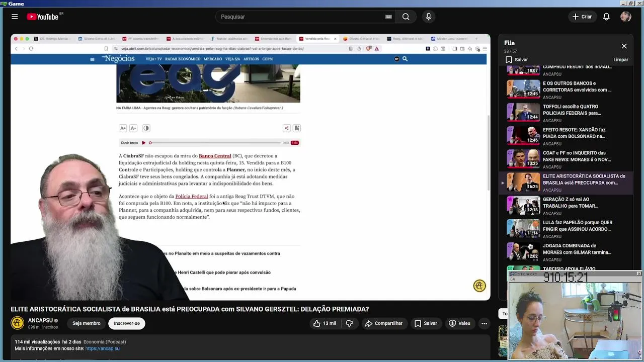Click MERCADO in the Veja nav
The image size is (644, 362).
click(x=213, y=59)
